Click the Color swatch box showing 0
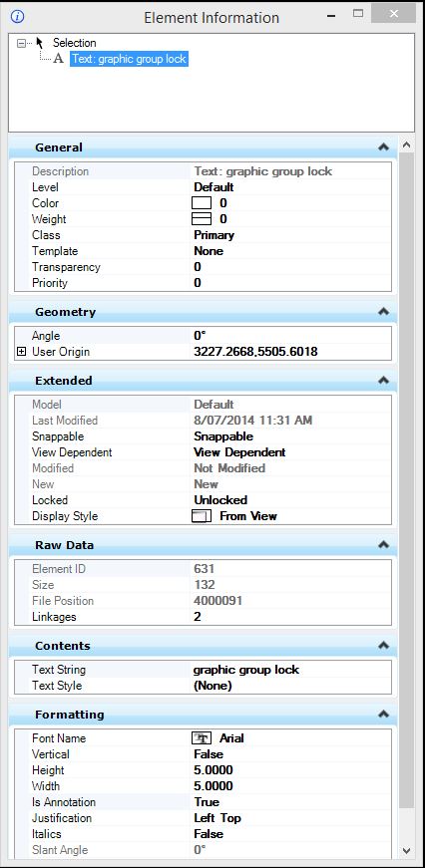The width and height of the screenshot is (425, 868). pyautogui.click(x=202, y=203)
